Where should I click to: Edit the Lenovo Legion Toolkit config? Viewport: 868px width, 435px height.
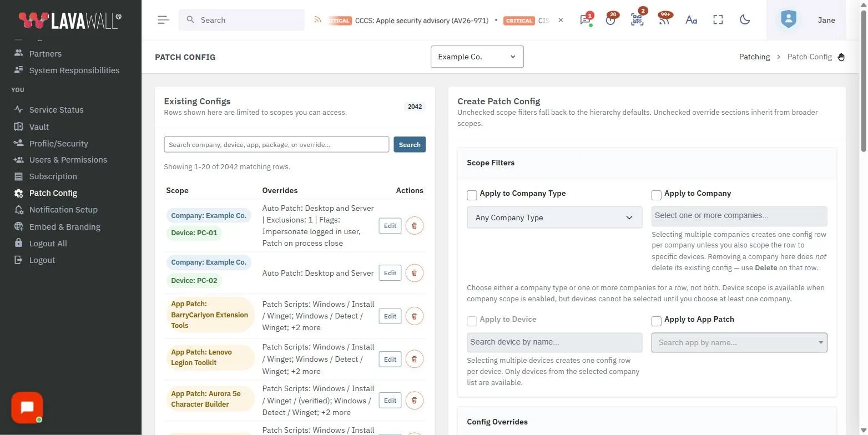click(x=390, y=359)
